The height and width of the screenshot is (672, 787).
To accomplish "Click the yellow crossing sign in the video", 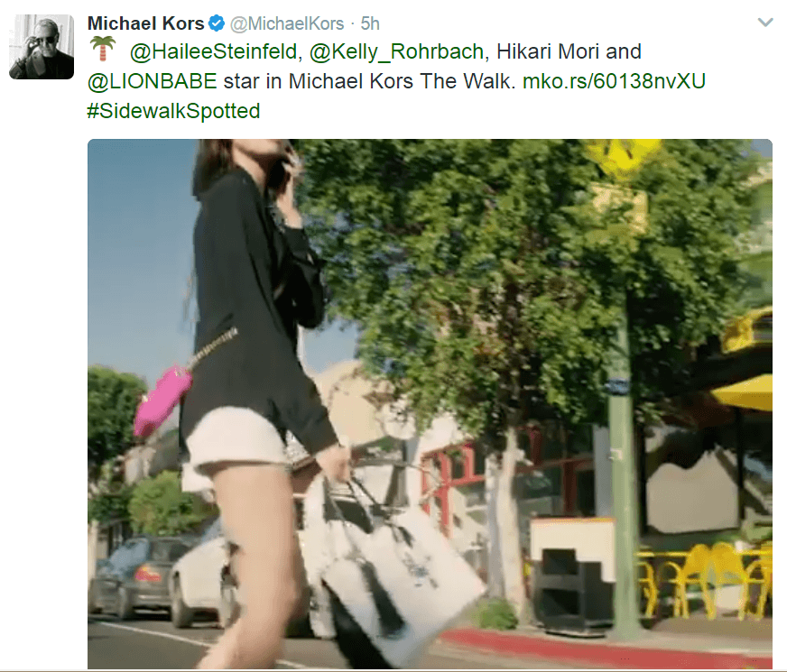I will (623, 158).
